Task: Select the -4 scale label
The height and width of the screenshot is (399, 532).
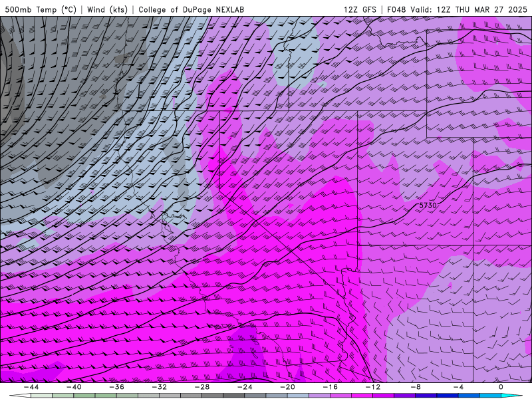Action: click(458, 387)
